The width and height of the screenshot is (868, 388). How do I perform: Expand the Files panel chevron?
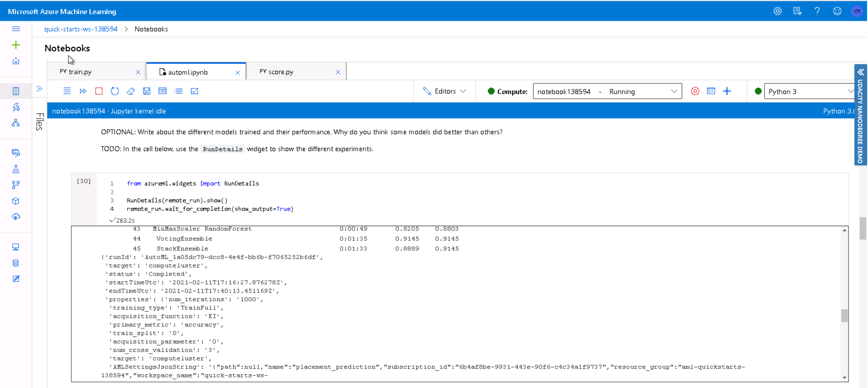point(39,89)
